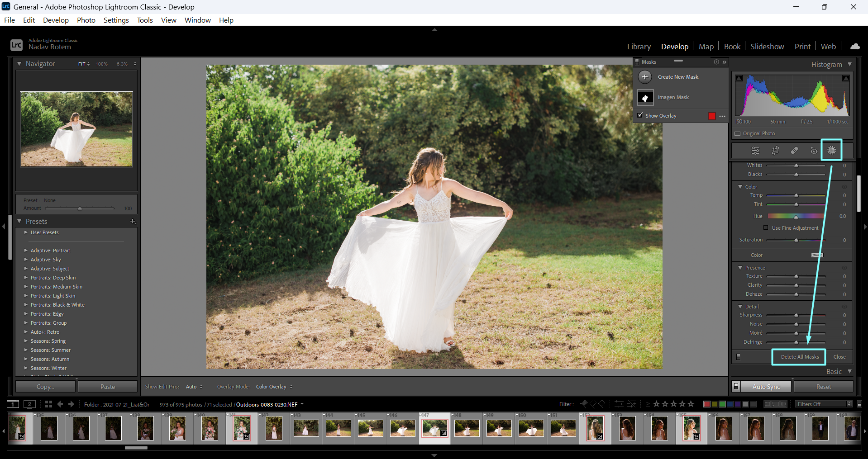The image size is (868, 459).
Task: Click the Copy... button
Action: click(x=45, y=387)
